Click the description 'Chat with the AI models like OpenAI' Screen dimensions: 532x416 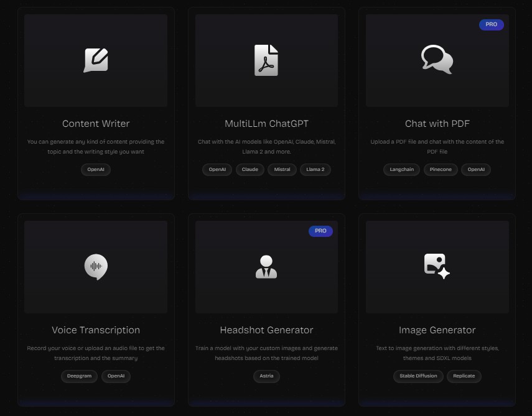pos(266,147)
